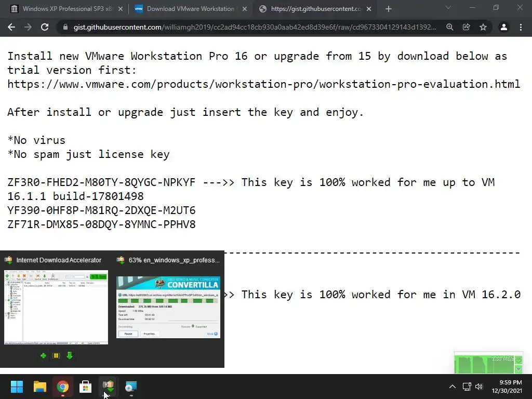Screen dimensions: 532x399
Task: Click the Convertilla banner in preview
Action: [168, 283]
